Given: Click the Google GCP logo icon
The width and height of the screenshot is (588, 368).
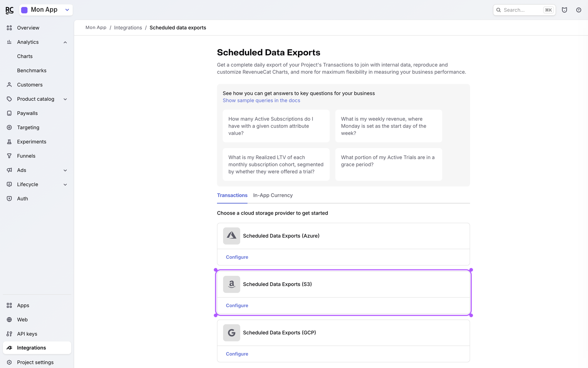Looking at the screenshot, I should point(232,333).
